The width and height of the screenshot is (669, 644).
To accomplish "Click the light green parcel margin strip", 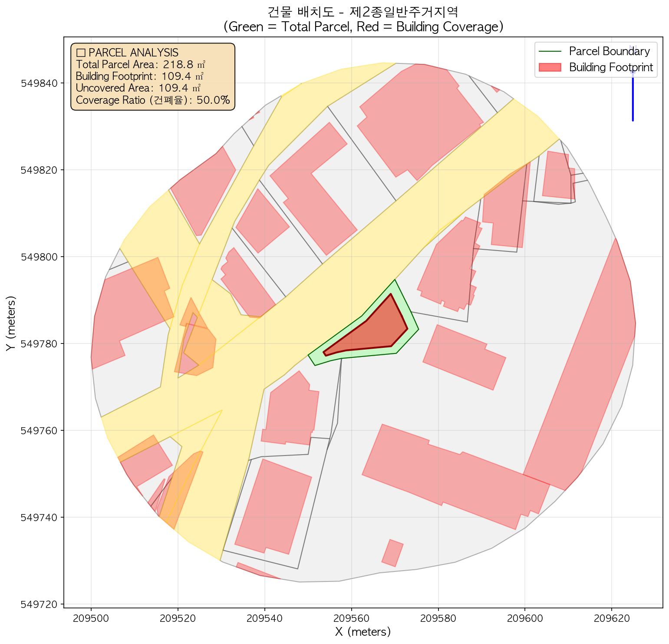I will tap(412, 330).
